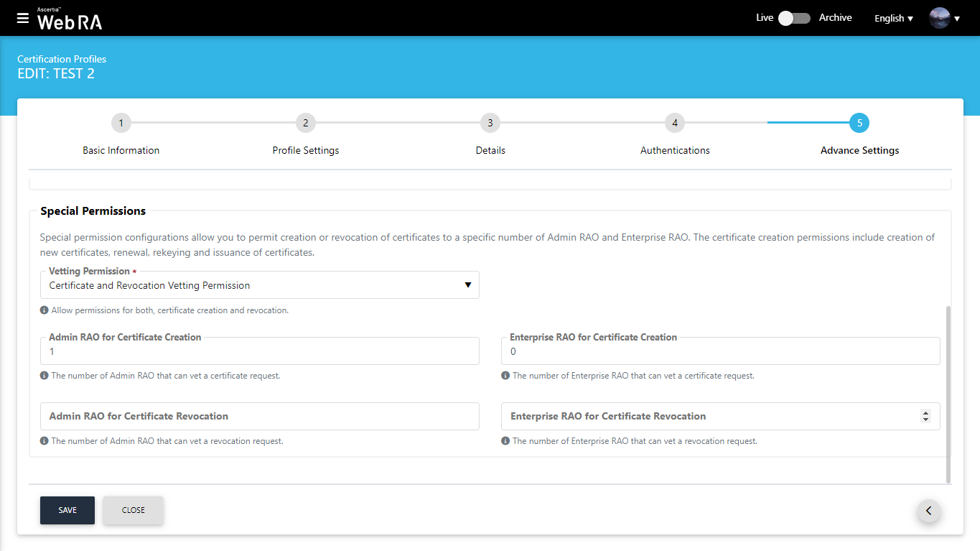The width and height of the screenshot is (980, 551).
Task: Click info icon under Enterprise RAO Certificate Creation
Action: (x=505, y=376)
